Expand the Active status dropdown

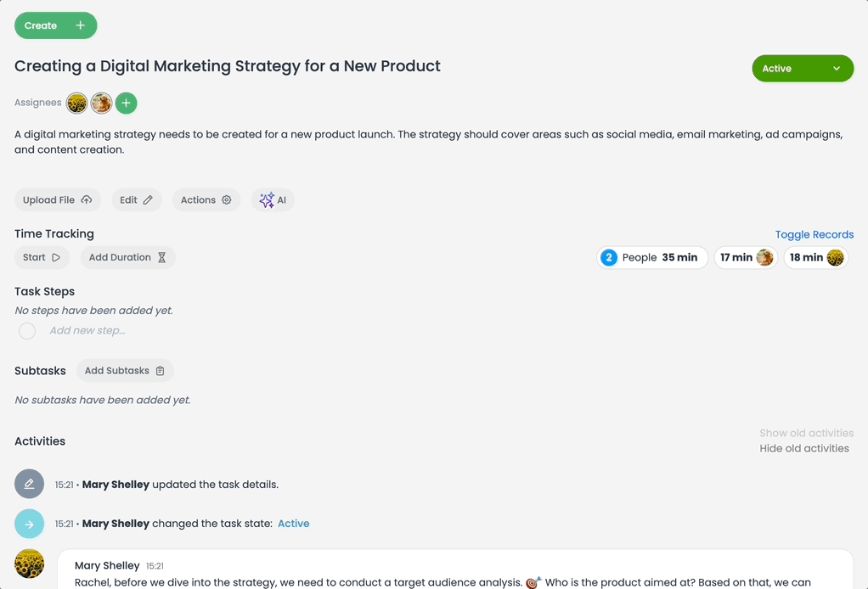(802, 69)
